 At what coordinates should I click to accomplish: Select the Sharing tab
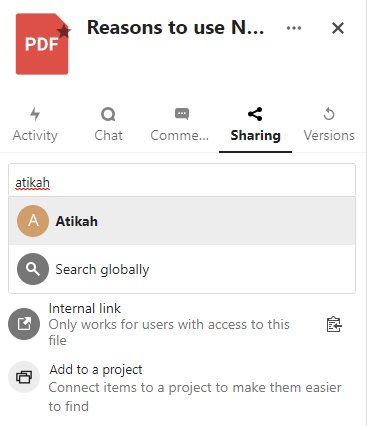click(x=255, y=125)
